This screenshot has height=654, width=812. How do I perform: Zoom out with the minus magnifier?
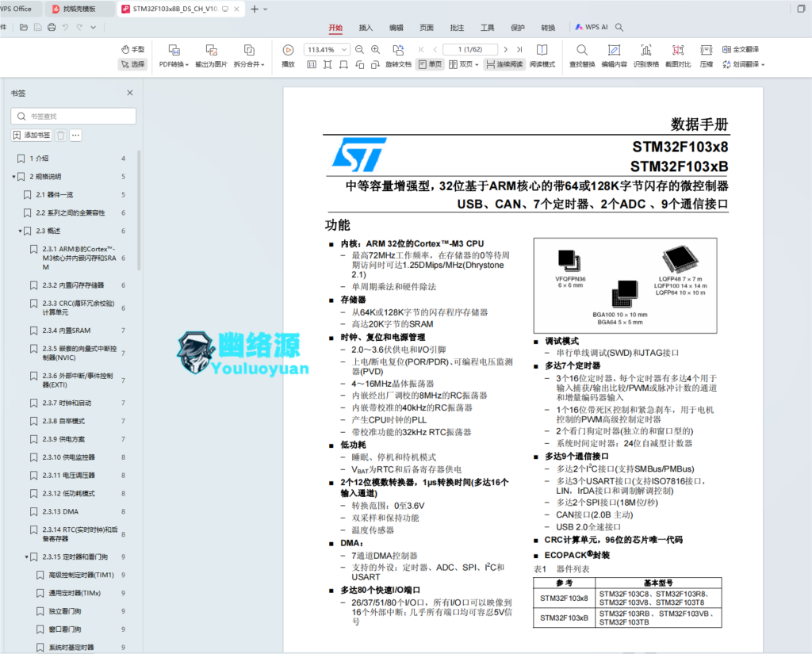click(359, 50)
